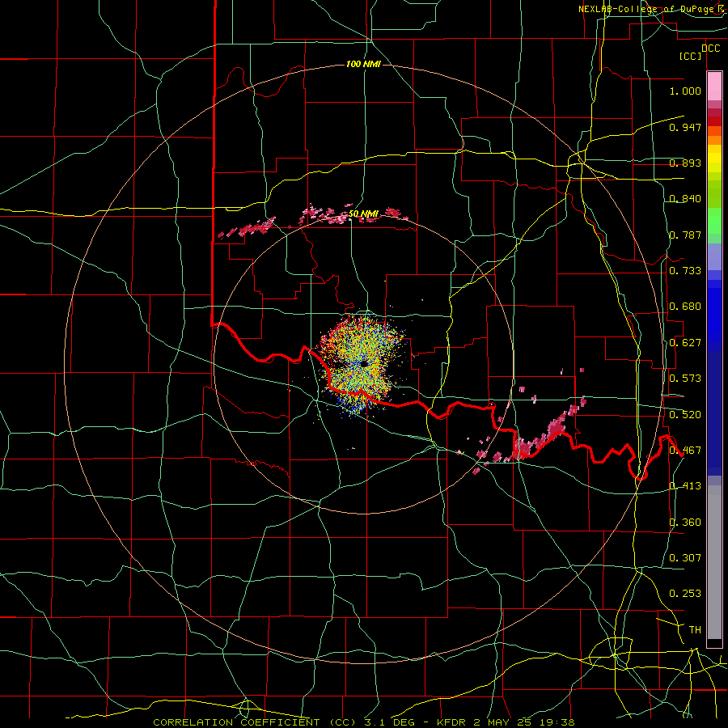Click the Correlation Coefficient product caption

click(363, 722)
